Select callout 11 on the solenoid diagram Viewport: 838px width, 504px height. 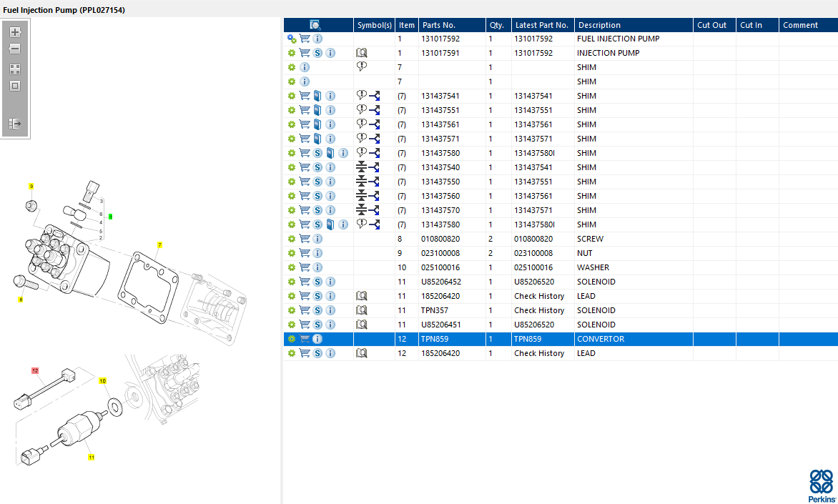click(x=91, y=457)
